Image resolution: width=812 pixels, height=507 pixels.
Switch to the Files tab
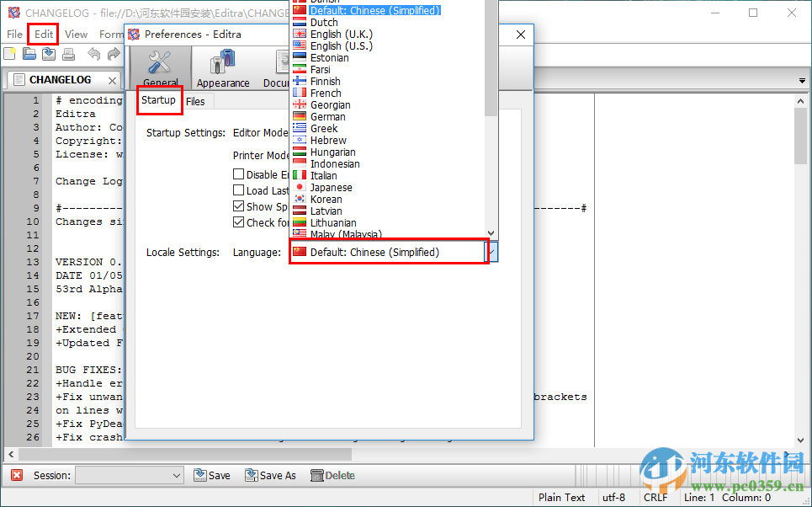(x=195, y=102)
